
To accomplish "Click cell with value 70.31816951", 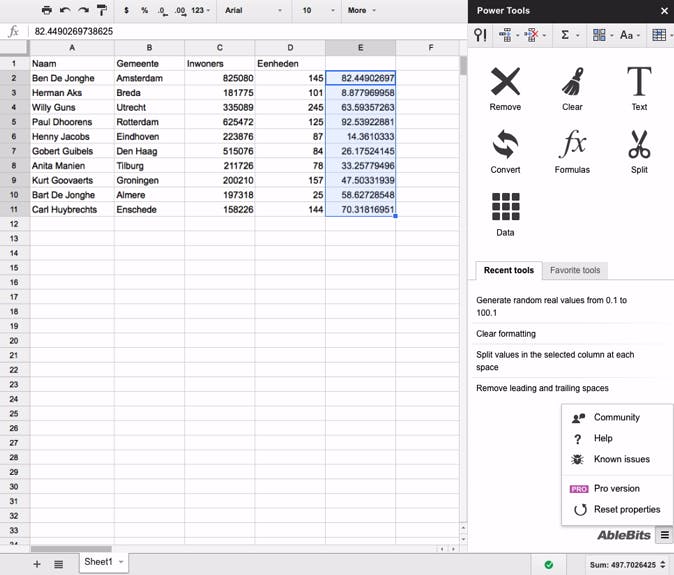I will coord(360,210).
